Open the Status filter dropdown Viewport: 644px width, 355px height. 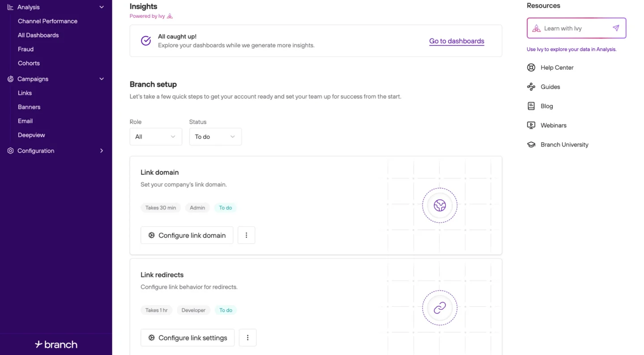pos(215,137)
